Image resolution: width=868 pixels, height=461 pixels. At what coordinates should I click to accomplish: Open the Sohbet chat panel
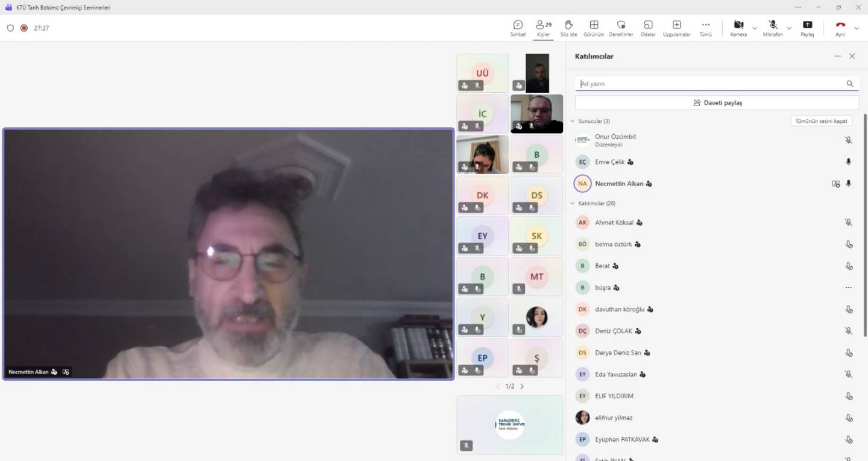[x=518, y=28]
